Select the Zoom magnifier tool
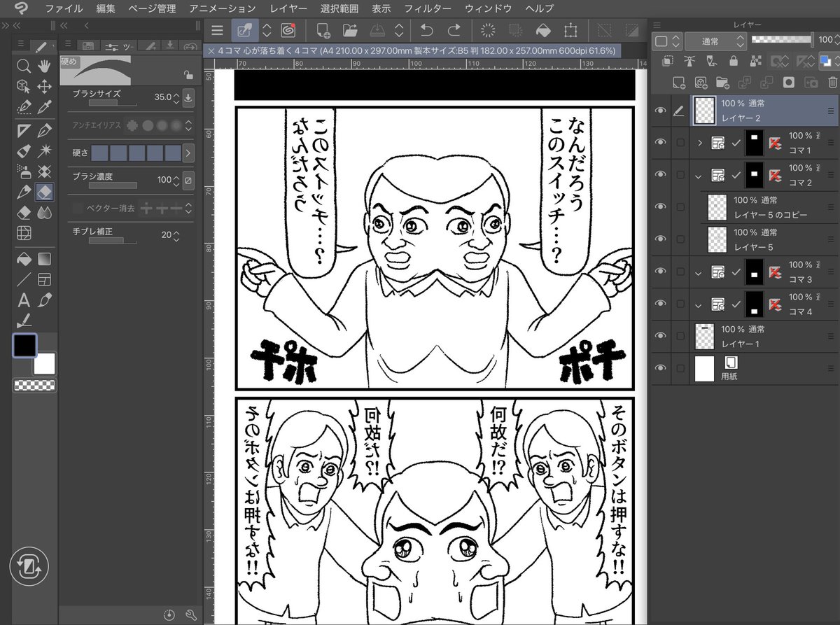Image resolution: width=840 pixels, height=625 pixels. (x=24, y=66)
